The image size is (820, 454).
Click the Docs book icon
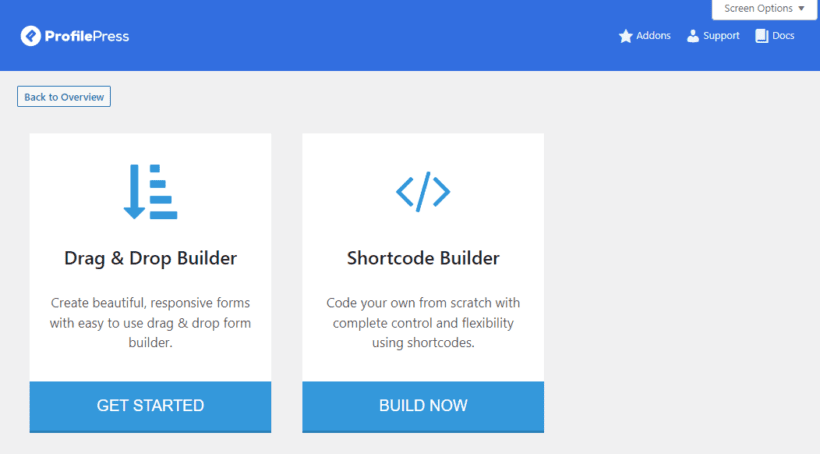761,36
